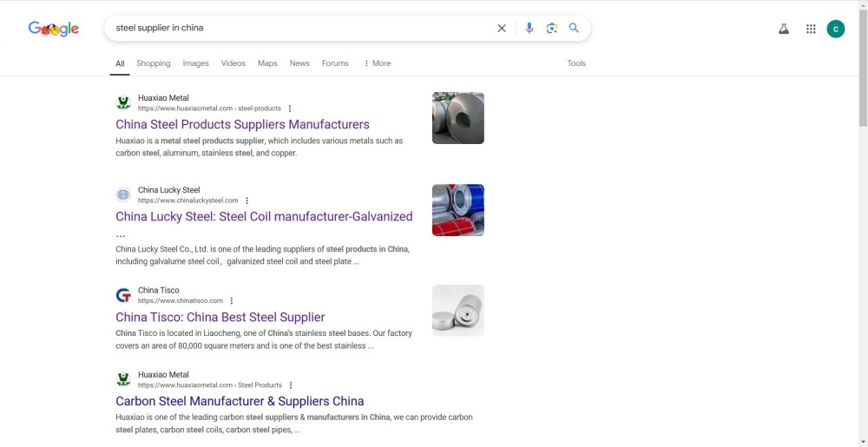This screenshot has height=447, width=868.
Task: Switch to the Forums tab
Action: [335, 63]
